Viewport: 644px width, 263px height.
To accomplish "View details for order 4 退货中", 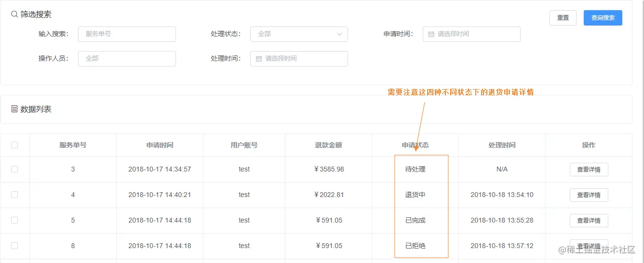I will coord(589,195).
